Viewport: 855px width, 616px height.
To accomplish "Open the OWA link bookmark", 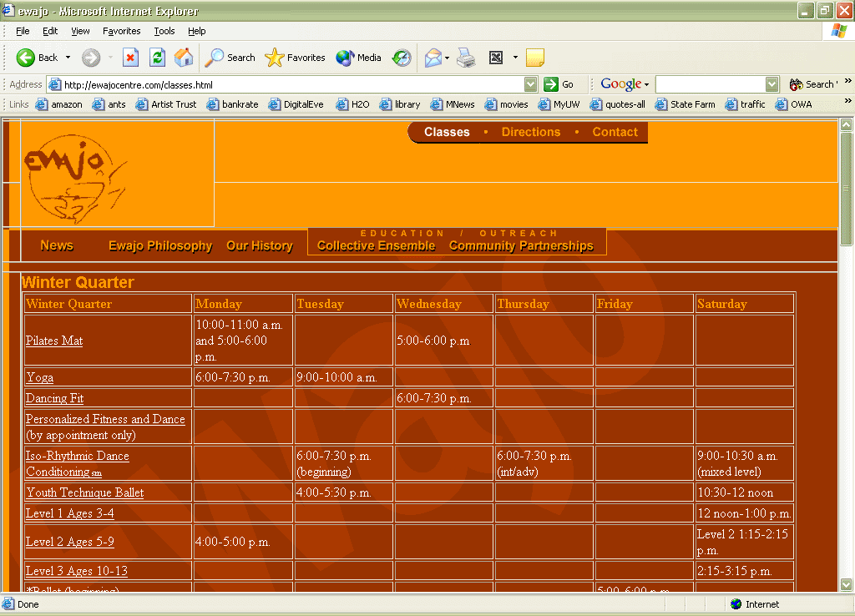I will coord(793,104).
